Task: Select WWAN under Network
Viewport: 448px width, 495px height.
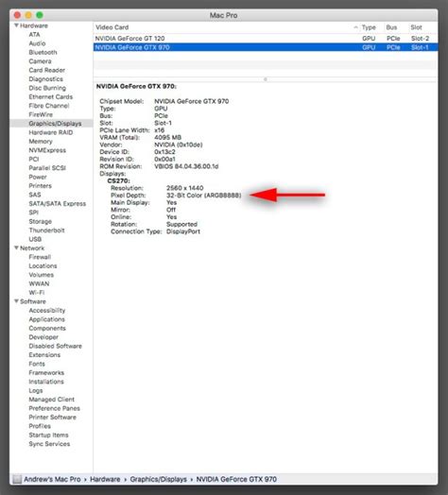Action: pyautogui.click(x=39, y=283)
